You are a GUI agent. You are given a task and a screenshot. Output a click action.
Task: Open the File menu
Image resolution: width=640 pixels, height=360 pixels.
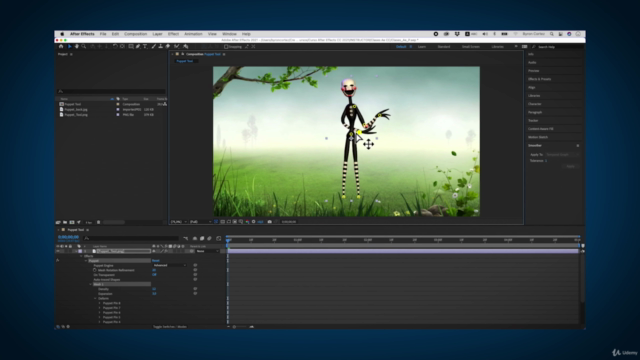[103, 34]
